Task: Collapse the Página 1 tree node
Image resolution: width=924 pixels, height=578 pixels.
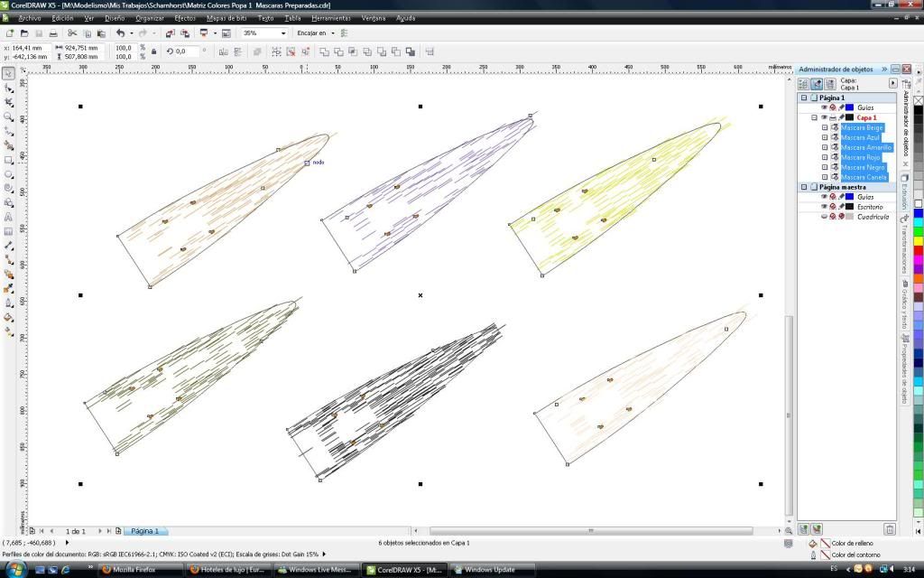Action: 804,98
